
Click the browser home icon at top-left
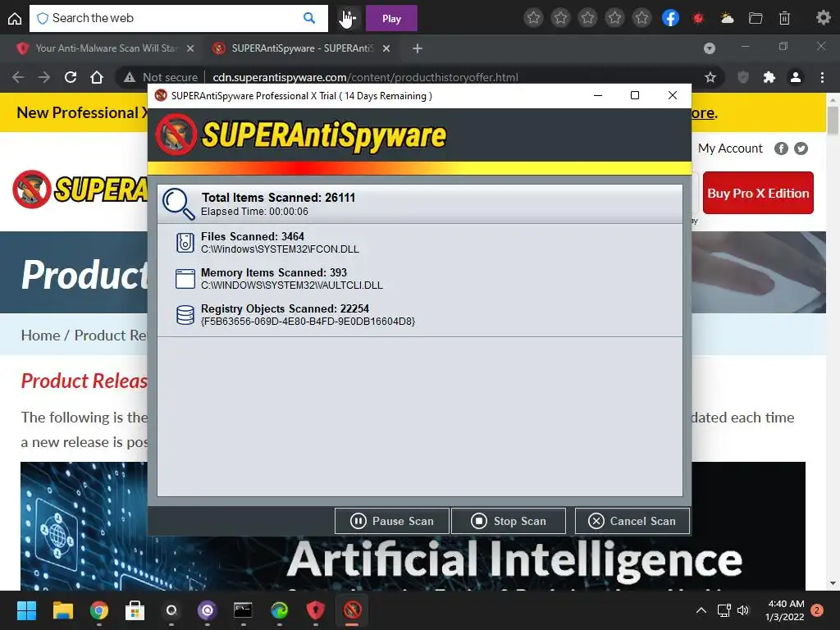(15, 19)
